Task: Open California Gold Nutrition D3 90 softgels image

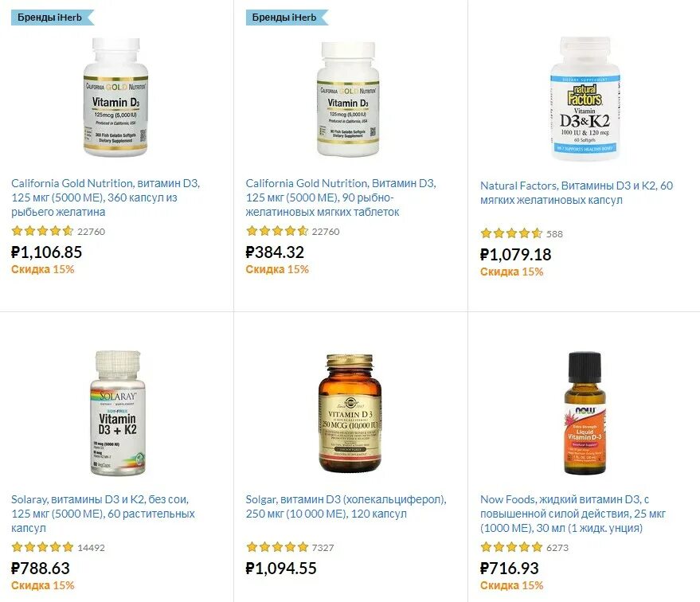Action: point(348,99)
